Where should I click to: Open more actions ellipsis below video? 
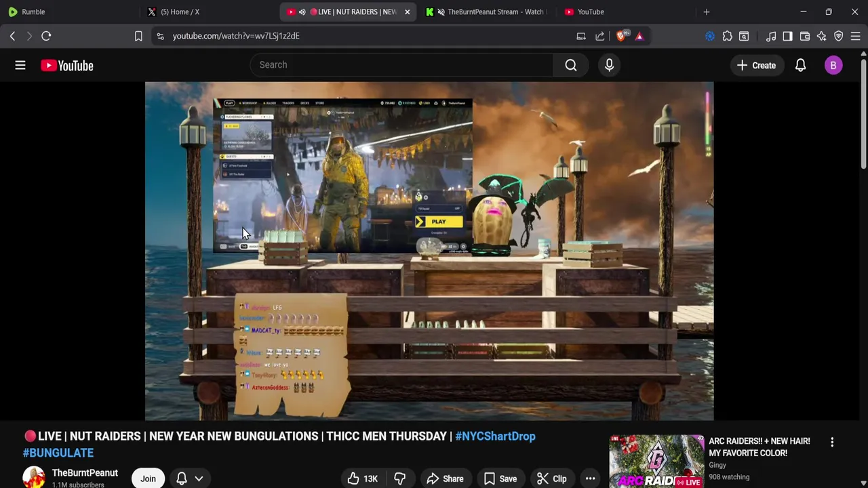[591, 479]
